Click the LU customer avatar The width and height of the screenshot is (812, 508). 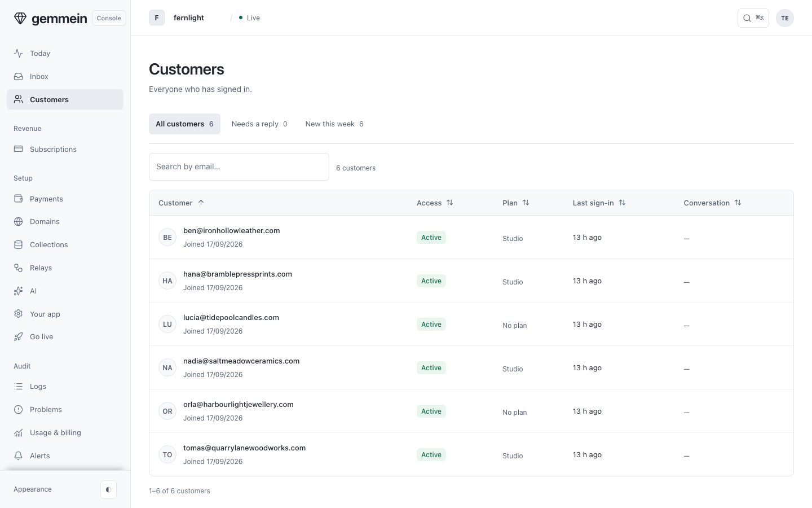[167, 324]
